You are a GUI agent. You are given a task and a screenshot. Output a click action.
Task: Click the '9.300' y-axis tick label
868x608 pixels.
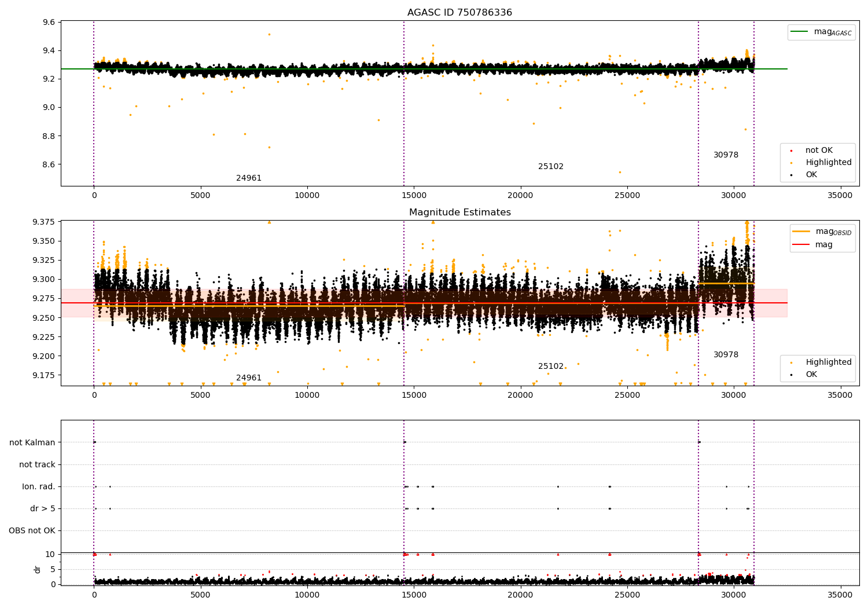click(x=43, y=280)
